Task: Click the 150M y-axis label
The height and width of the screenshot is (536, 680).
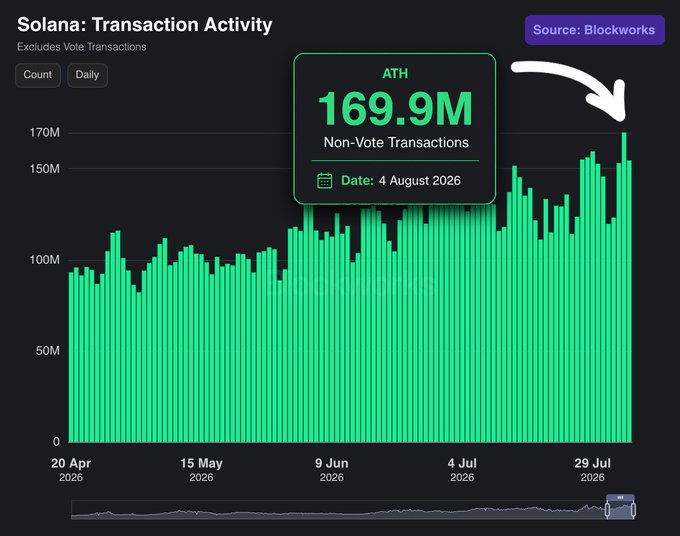Action: pyautogui.click(x=45, y=169)
